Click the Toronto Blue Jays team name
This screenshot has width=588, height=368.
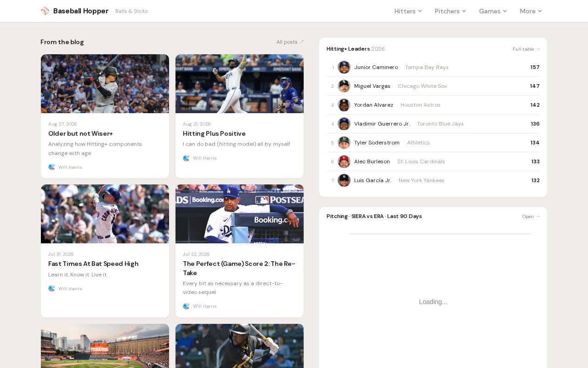[441, 124]
